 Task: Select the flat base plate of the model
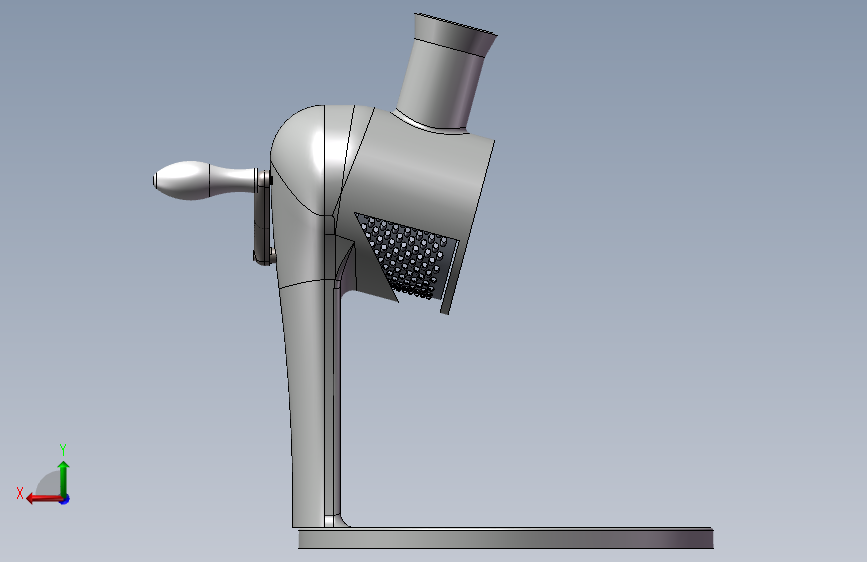505,538
